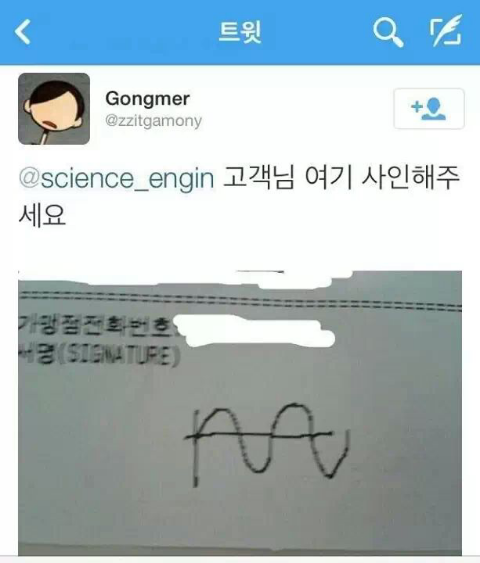Follow Gongmer with the add-user button
The height and width of the screenshot is (563, 480).
tap(429, 108)
